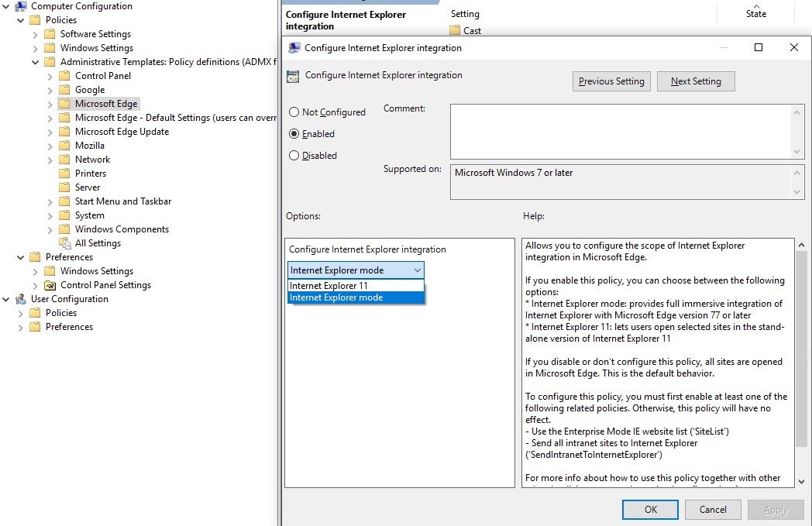Click the "Microsoft Windows 7 or later" text
This screenshot has width=812, height=526.
click(x=514, y=173)
